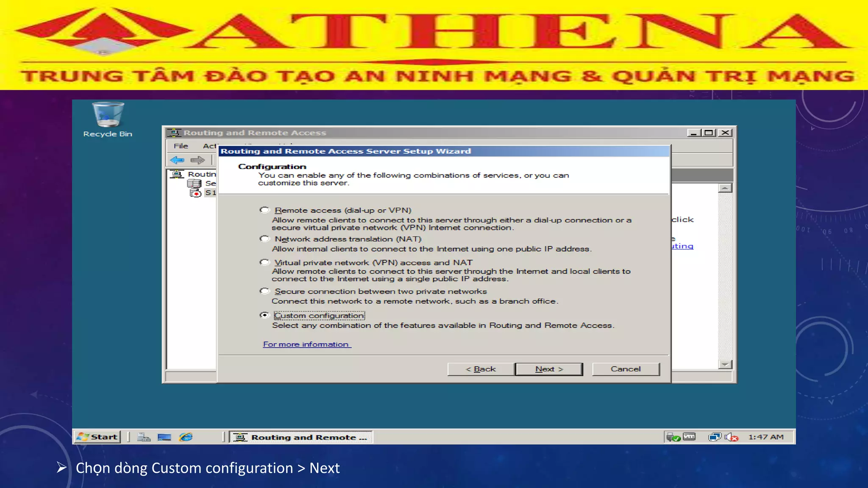
Task: Click scrollbar down arrow in right pane
Action: click(x=725, y=364)
